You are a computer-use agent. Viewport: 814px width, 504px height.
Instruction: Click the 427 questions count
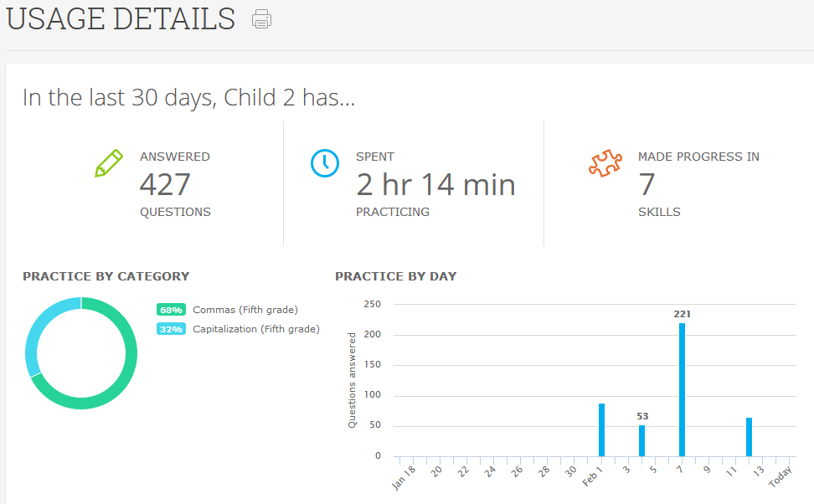pos(165,184)
